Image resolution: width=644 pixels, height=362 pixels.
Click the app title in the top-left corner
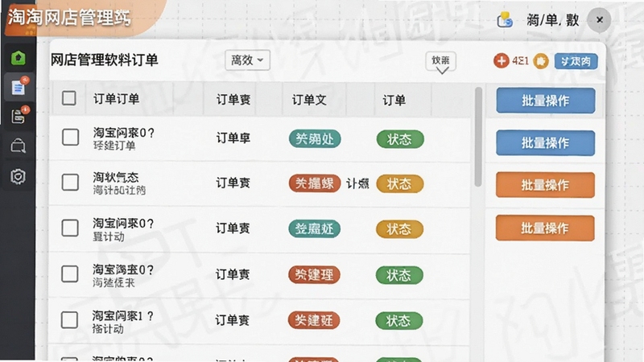pyautogui.click(x=69, y=18)
